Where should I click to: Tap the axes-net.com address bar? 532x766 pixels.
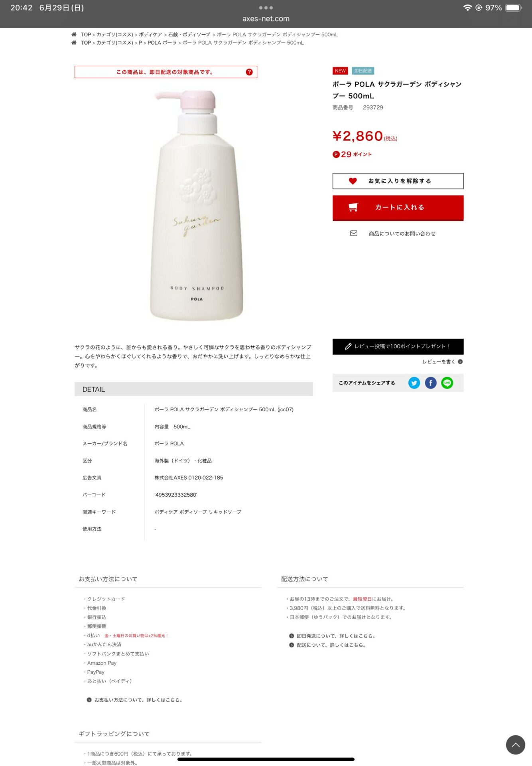266,19
